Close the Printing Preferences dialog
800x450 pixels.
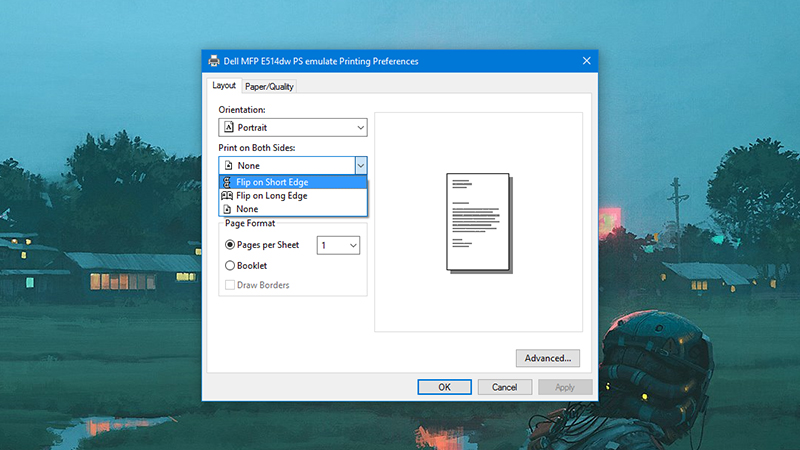click(587, 61)
